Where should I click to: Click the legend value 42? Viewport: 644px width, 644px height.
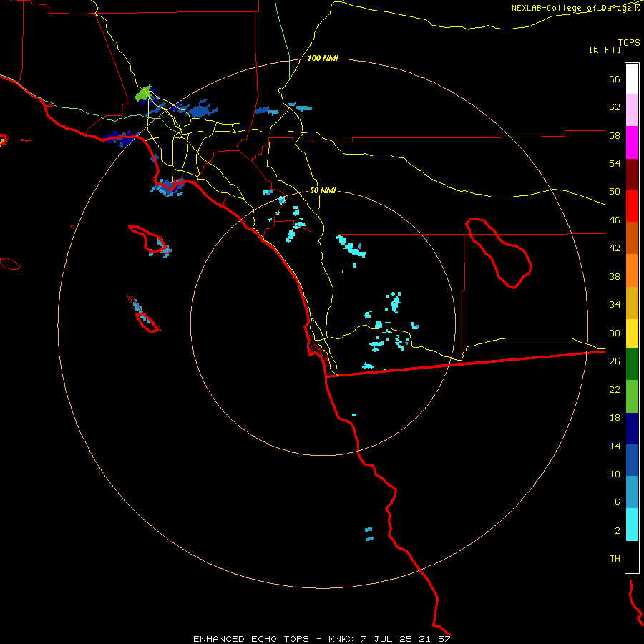[615, 248]
